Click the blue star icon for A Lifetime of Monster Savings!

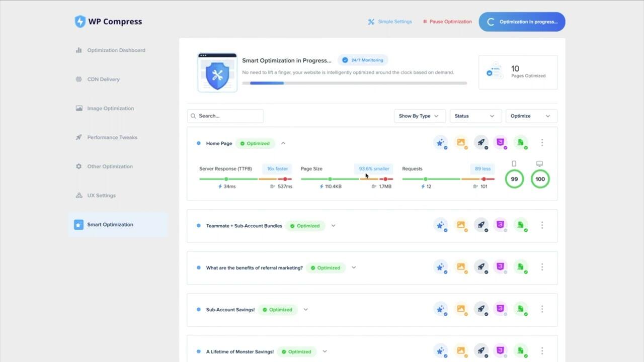pos(440,351)
